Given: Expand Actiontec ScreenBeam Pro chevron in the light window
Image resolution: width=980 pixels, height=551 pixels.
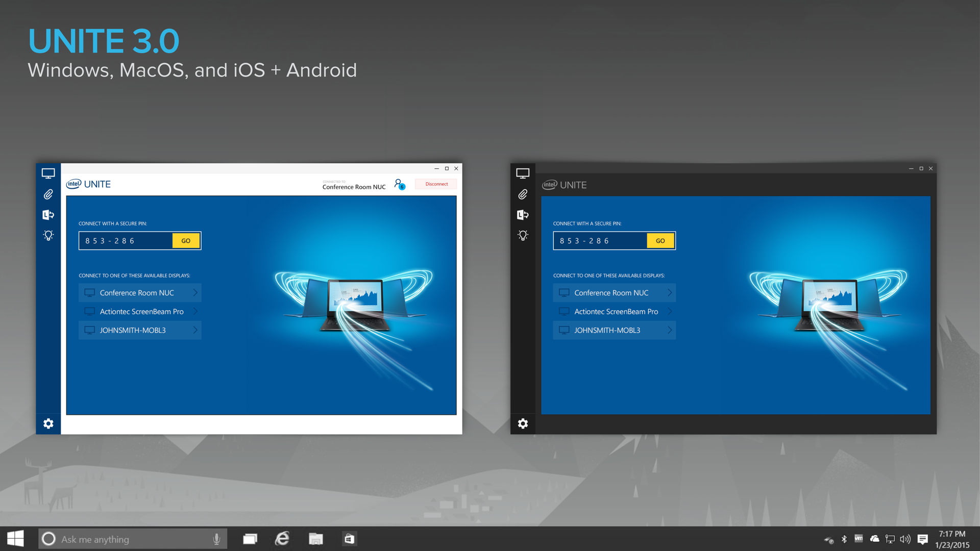Looking at the screenshot, I should pos(195,312).
